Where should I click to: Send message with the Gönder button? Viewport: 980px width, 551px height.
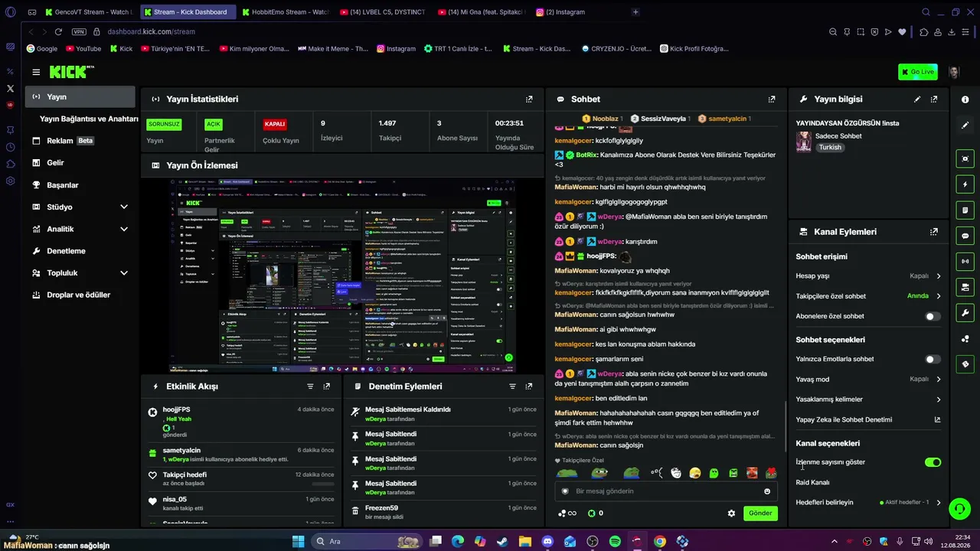point(760,514)
